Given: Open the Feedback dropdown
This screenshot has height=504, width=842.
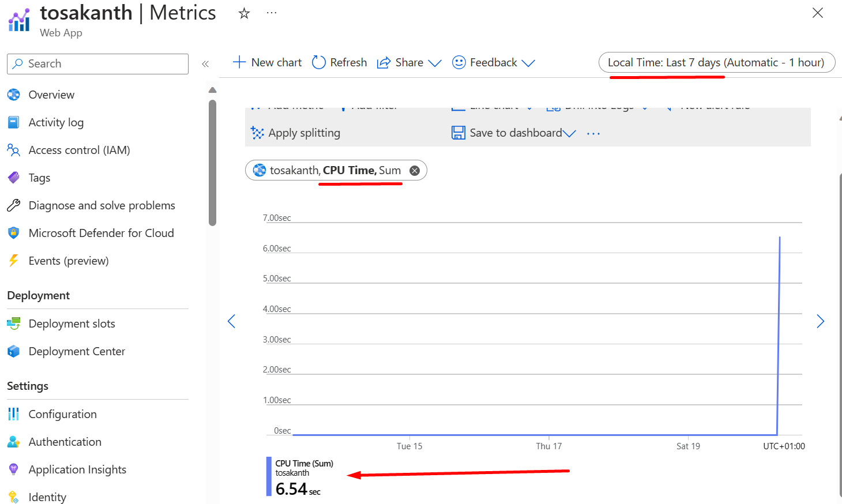Looking at the screenshot, I should click(494, 62).
